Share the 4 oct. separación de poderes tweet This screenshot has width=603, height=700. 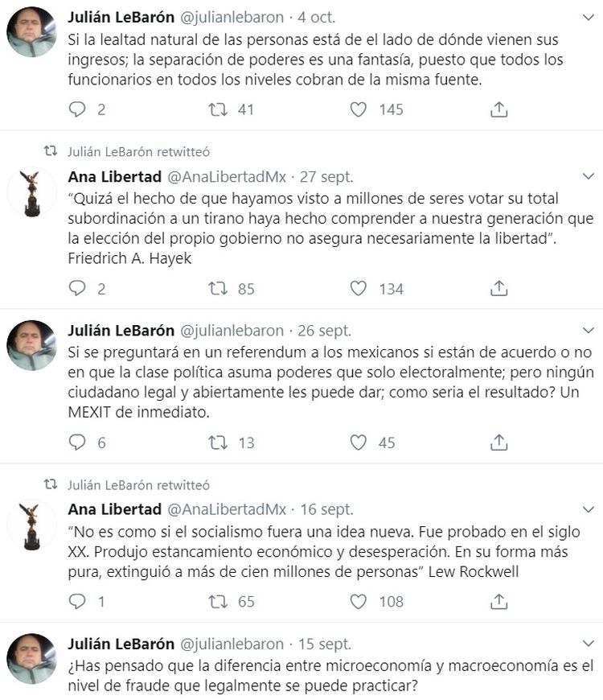(x=498, y=109)
